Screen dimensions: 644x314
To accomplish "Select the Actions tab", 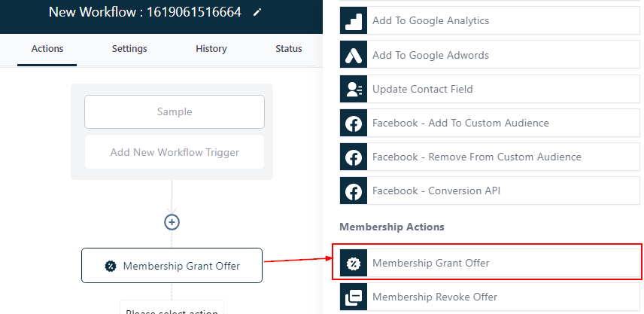I will tap(47, 49).
